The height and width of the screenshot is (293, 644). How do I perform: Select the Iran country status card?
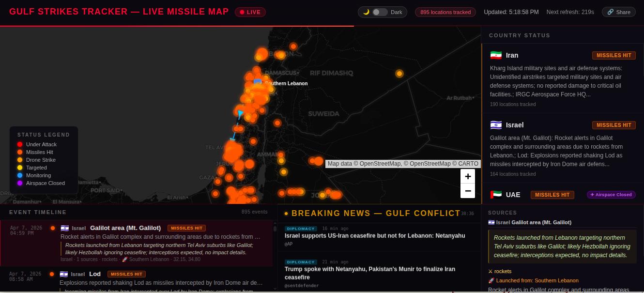point(563,78)
